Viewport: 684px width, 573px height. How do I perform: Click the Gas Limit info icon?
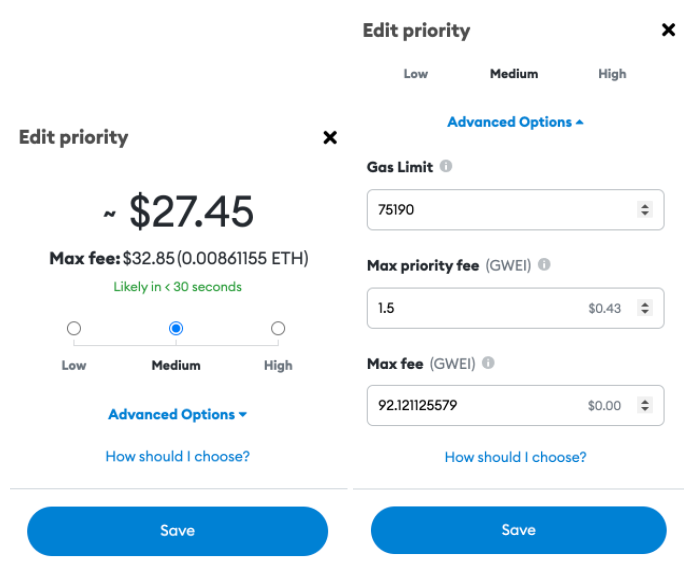[x=445, y=166]
